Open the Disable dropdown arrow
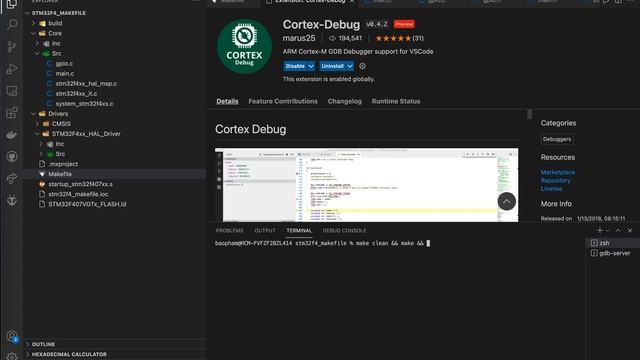 (x=311, y=66)
